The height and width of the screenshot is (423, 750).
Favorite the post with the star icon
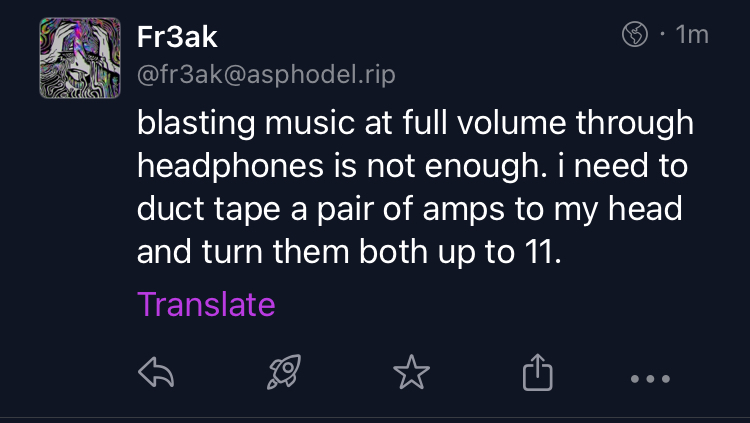410,374
